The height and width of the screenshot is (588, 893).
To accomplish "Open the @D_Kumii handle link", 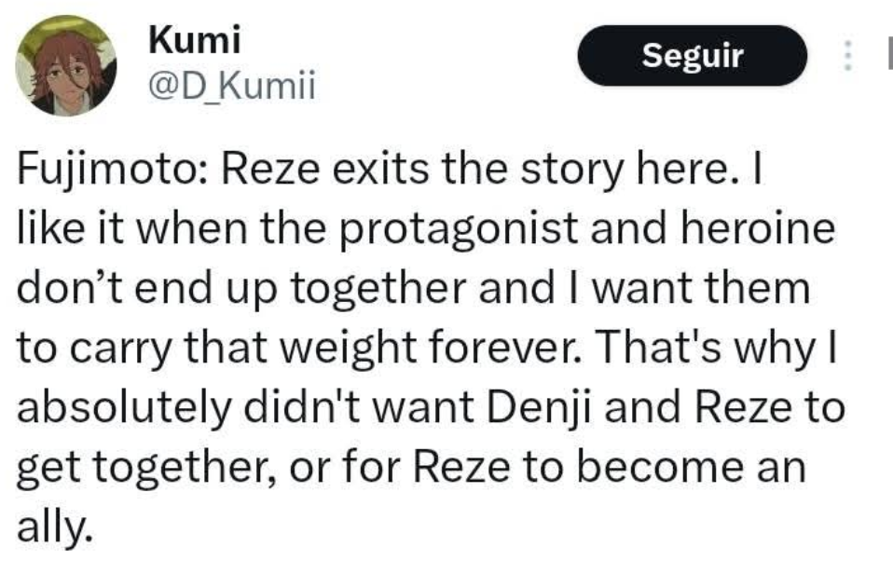I will coord(232,88).
